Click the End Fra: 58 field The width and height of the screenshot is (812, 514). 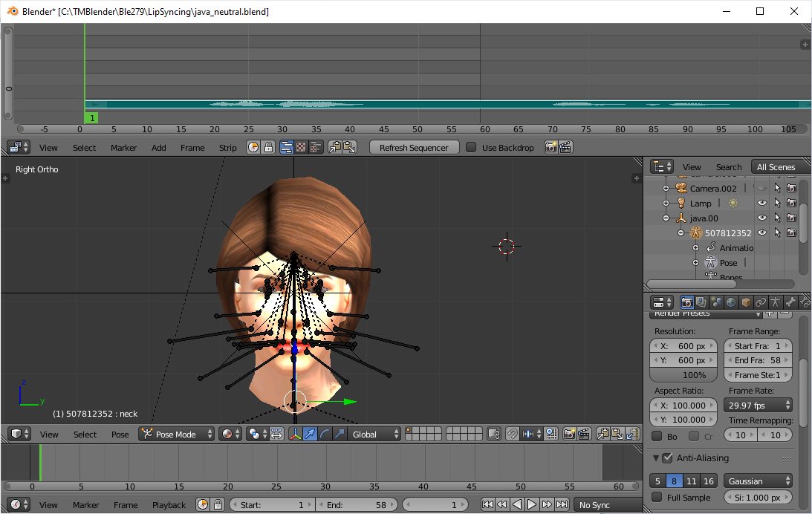(x=759, y=360)
